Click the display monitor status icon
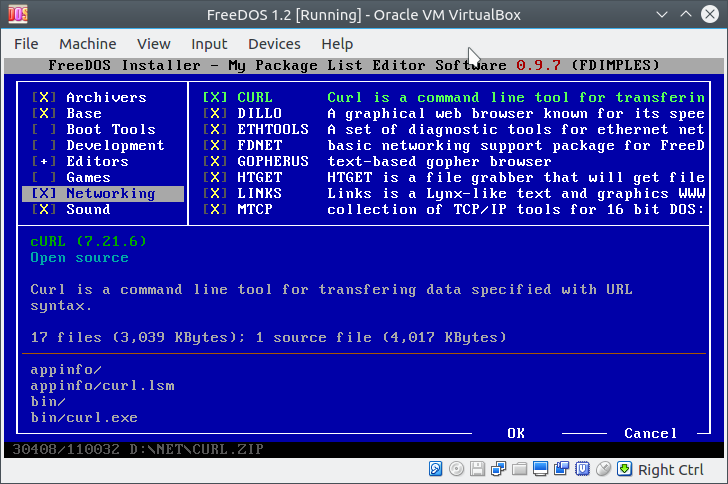728x484 pixels. point(541,469)
